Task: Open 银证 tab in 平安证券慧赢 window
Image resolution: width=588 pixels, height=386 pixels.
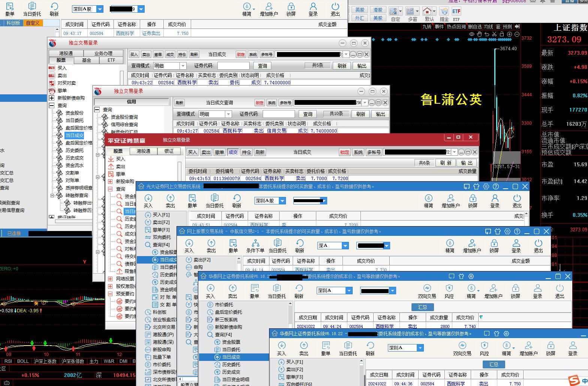Action: point(169,151)
